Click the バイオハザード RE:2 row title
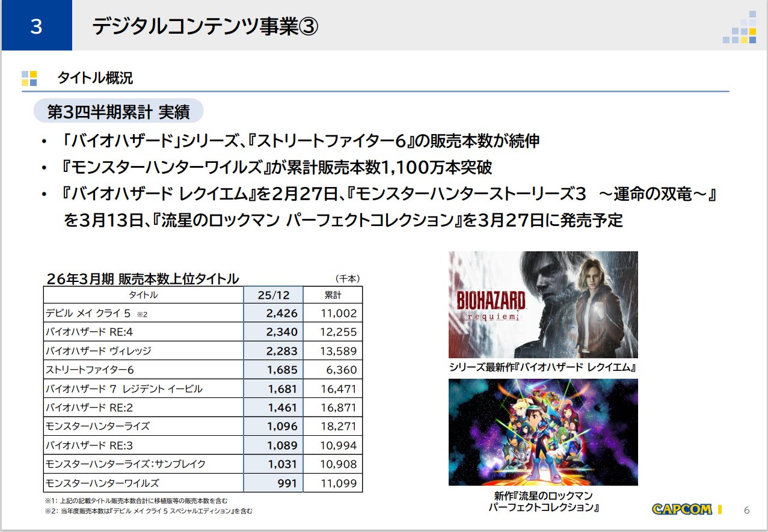The image size is (768, 532). 90,408
